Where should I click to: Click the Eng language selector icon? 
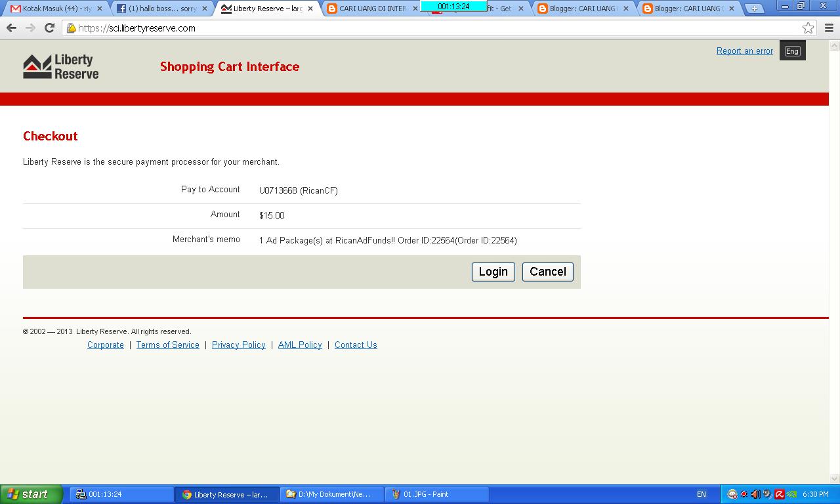(x=792, y=51)
